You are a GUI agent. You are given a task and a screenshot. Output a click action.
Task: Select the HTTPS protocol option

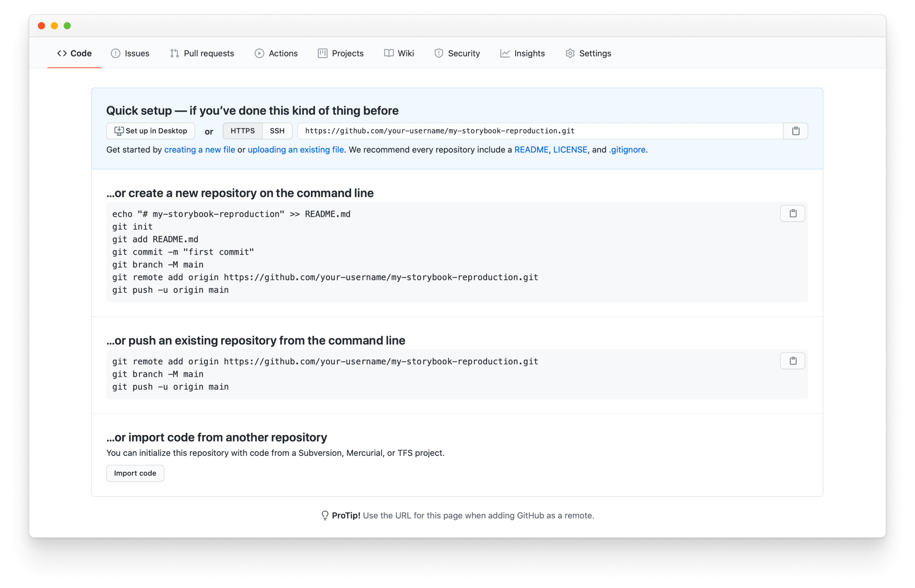click(x=243, y=131)
